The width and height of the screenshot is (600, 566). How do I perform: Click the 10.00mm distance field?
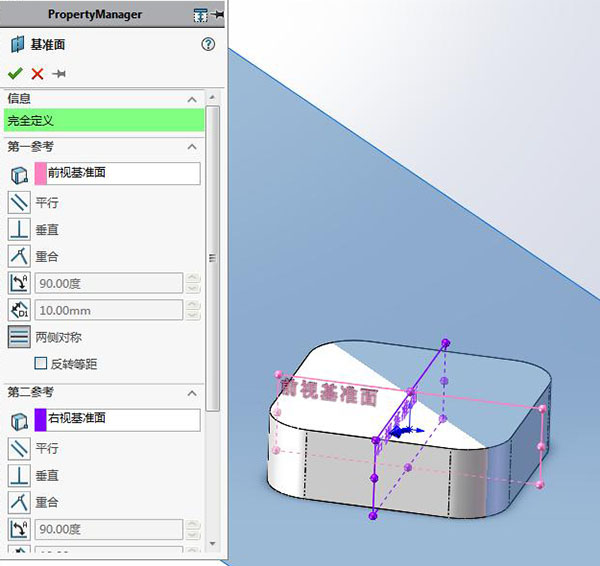109,310
